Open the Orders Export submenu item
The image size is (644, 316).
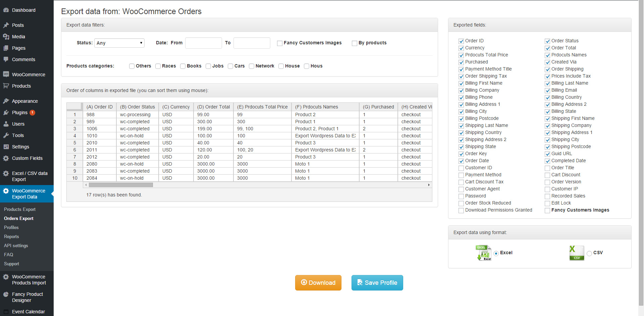19,218
